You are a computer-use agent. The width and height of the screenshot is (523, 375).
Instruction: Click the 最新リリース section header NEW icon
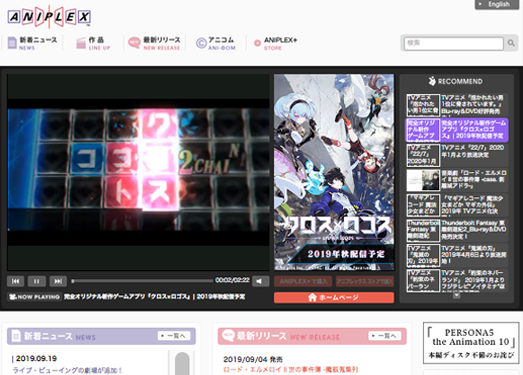click(228, 335)
